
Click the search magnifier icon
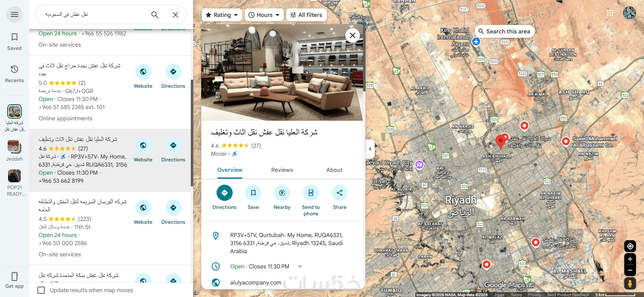coord(155,15)
